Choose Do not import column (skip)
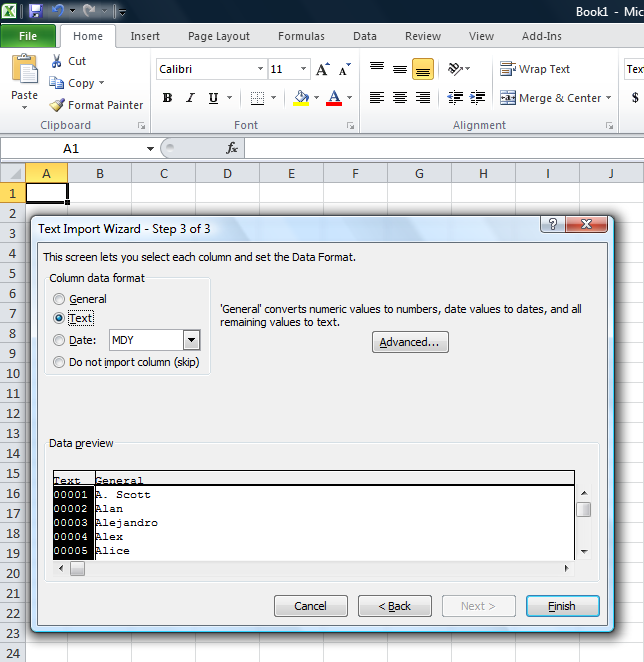 pyautogui.click(x=60, y=362)
